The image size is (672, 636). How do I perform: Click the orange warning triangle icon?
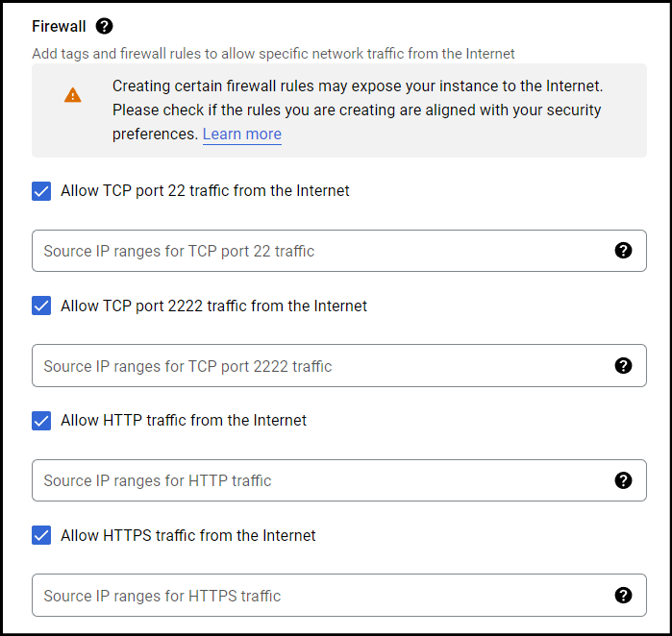tap(73, 95)
